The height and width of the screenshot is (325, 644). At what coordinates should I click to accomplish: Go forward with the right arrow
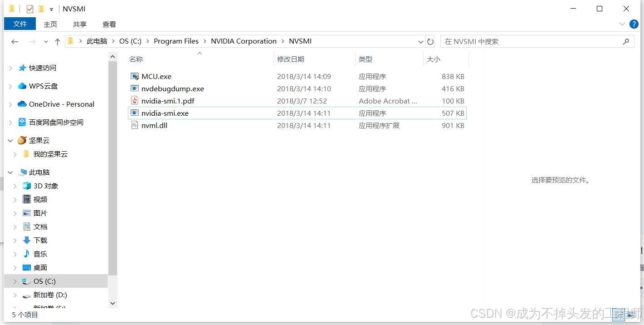[x=32, y=41]
